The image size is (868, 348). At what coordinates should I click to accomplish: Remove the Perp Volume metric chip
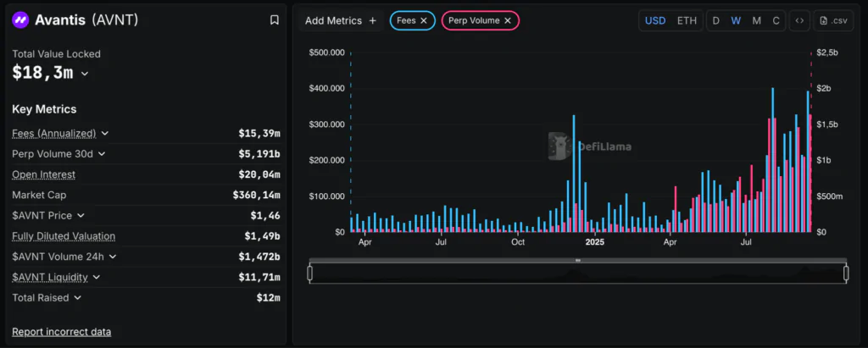(508, 20)
